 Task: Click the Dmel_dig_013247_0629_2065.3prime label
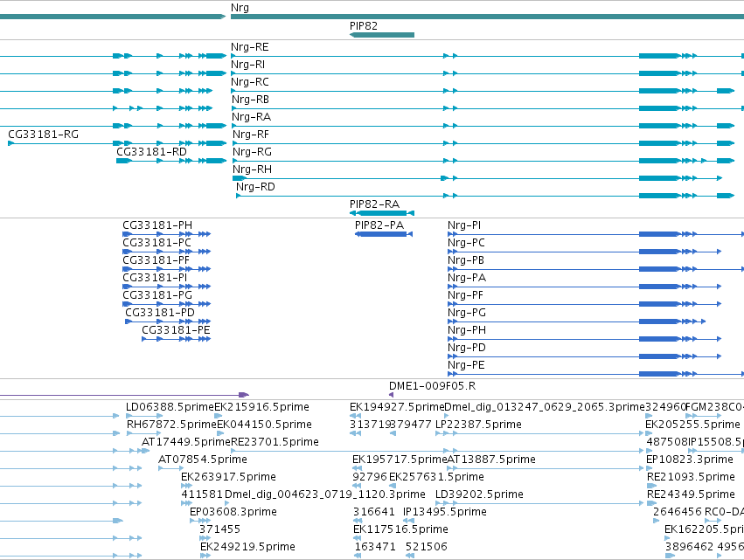[545, 407]
